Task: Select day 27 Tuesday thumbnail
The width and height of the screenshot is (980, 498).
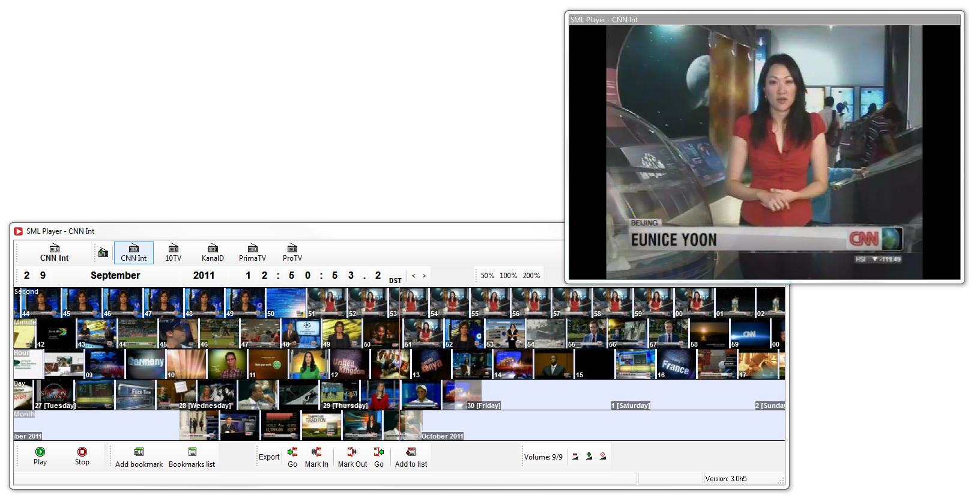Action: point(55,395)
